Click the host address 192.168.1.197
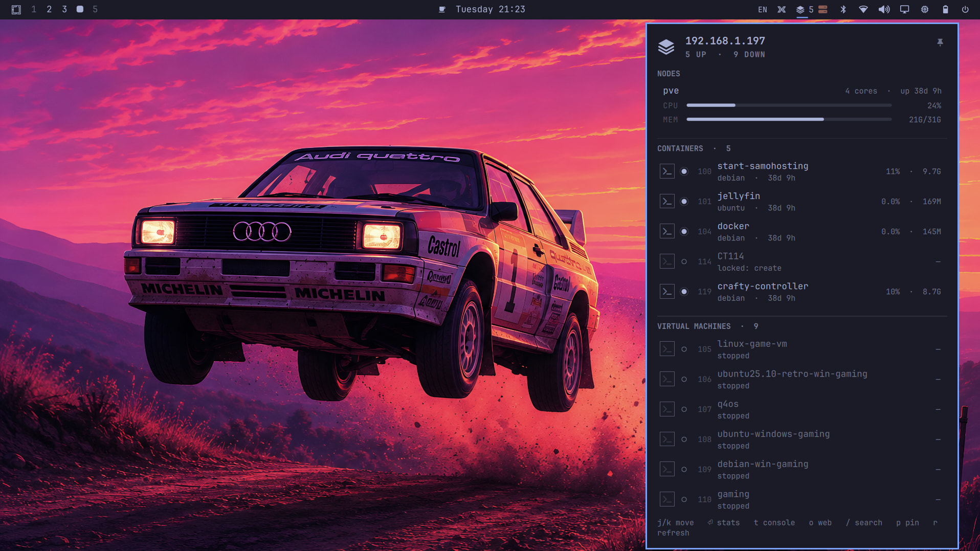 (725, 41)
